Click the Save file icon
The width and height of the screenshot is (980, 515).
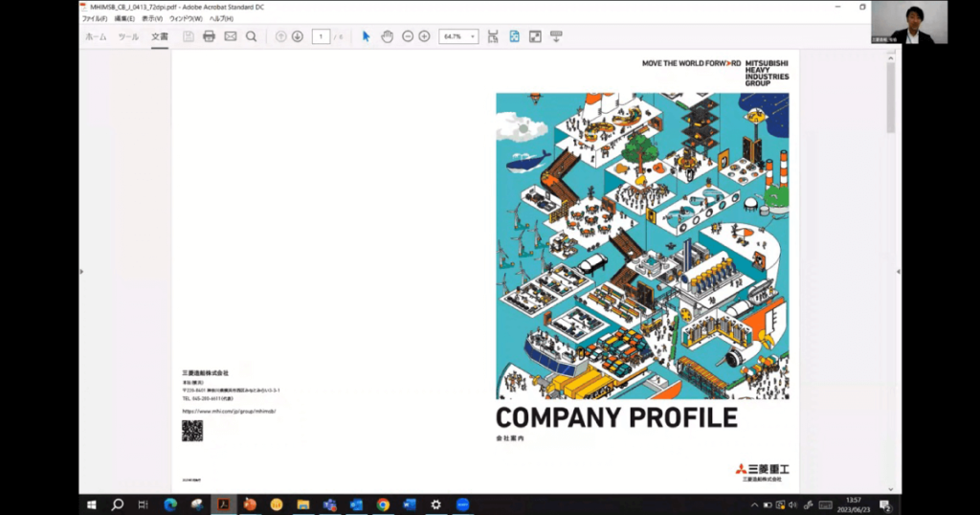click(189, 37)
